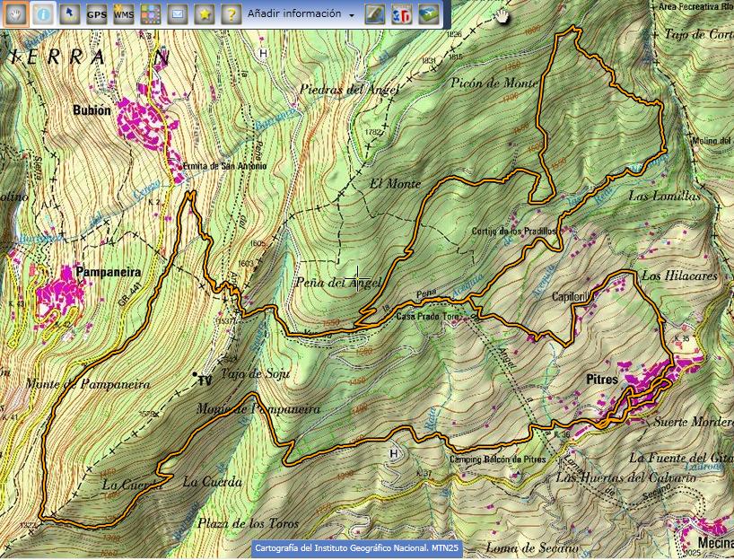Click the Cartografía del Instituto Geográfico Nacional label

click(x=355, y=547)
